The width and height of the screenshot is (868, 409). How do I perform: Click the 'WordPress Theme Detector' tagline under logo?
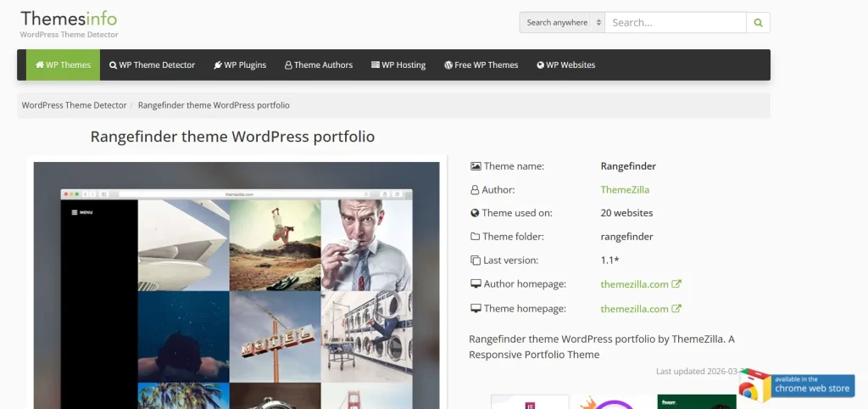point(70,35)
